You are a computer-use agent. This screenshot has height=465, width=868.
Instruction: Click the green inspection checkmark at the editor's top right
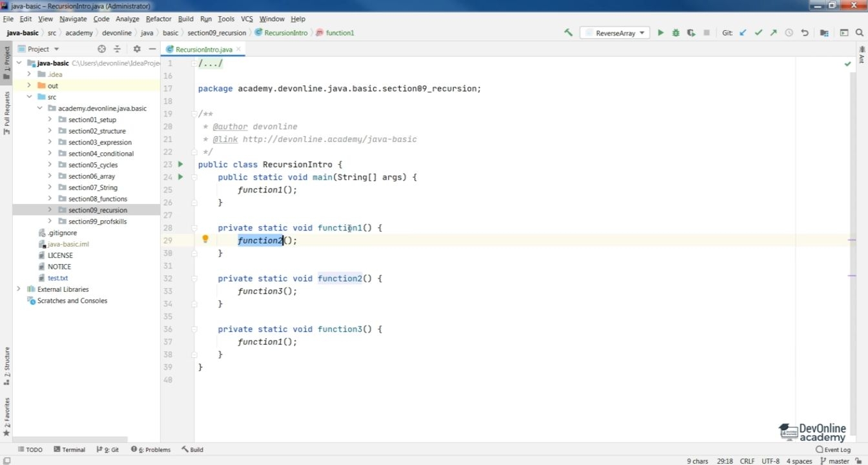pos(847,63)
